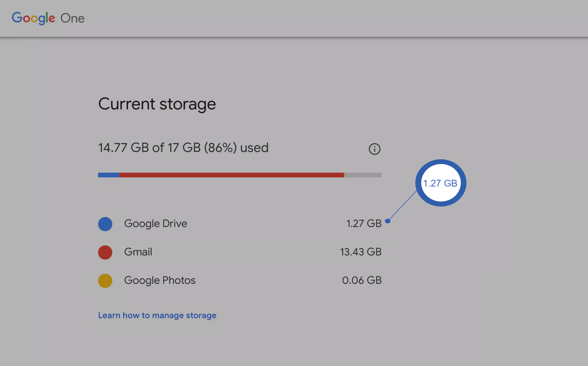The height and width of the screenshot is (366, 588).
Task: Click the small blue callout endpoint dot
Action: click(388, 221)
